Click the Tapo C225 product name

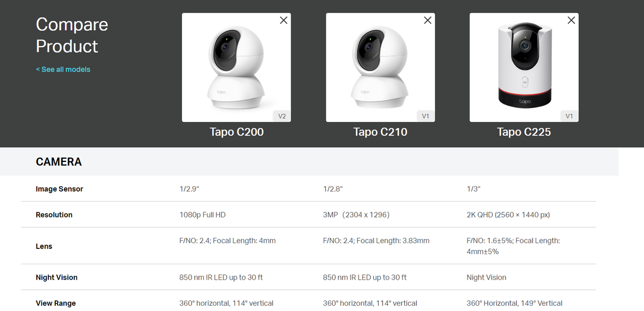pyautogui.click(x=524, y=132)
